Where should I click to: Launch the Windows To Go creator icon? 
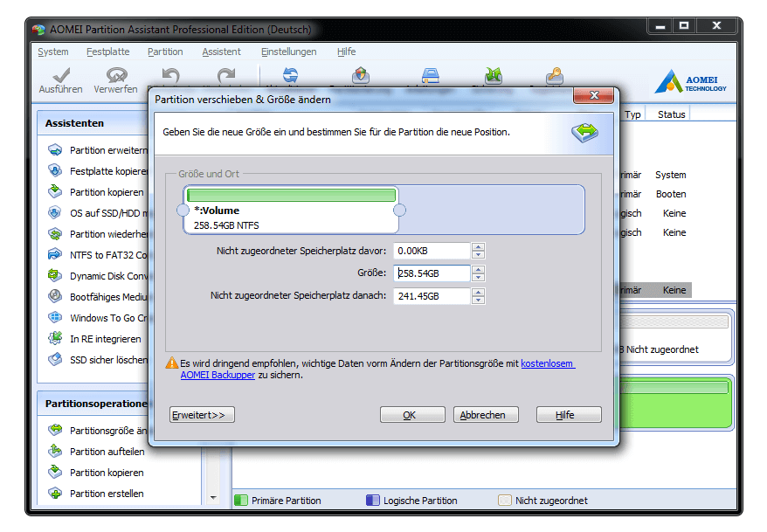[55, 317]
